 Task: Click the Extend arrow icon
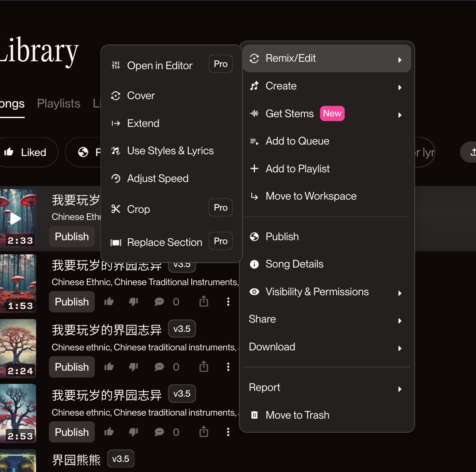pyautogui.click(x=115, y=123)
